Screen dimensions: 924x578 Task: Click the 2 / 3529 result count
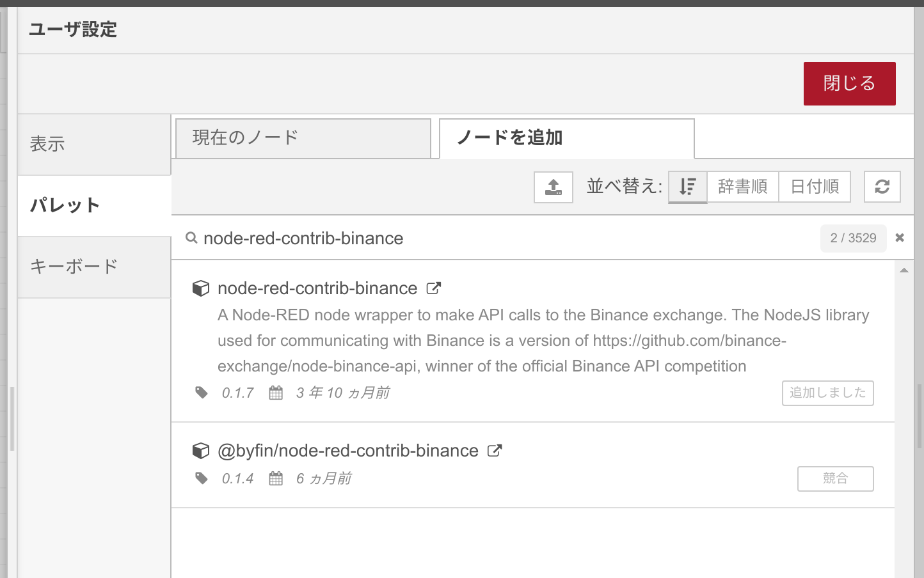tap(854, 238)
